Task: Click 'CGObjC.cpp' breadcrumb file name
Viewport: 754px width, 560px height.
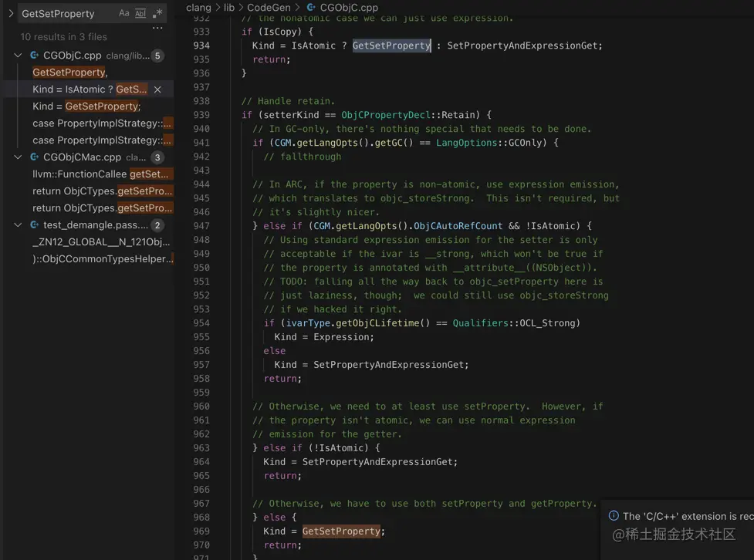Action: (x=349, y=8)
